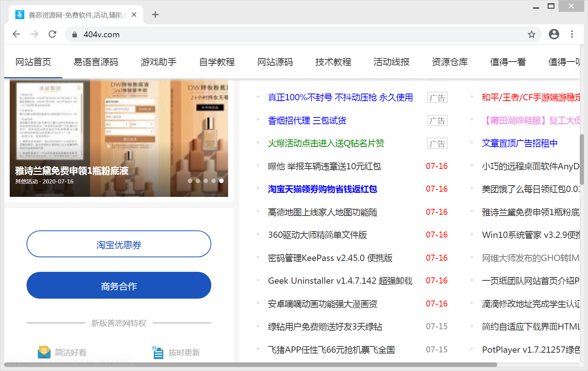Open 游戏助手 nav item
This screenshot has height=371, width=588.
click(159, 62)
